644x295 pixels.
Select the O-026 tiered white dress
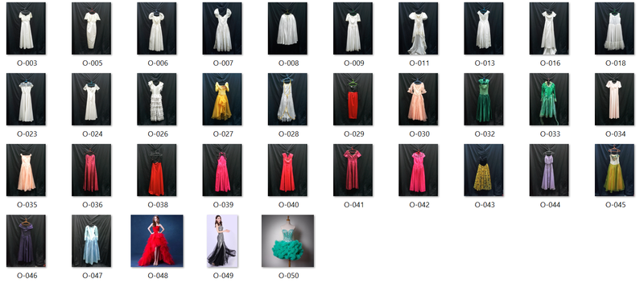pos(156,100)
